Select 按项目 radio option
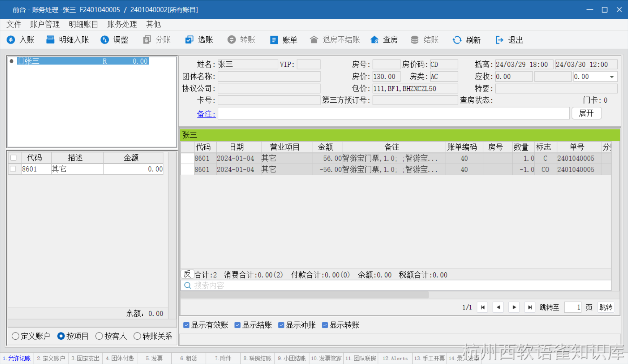628x364 pixels. click(x=61, y=336)
